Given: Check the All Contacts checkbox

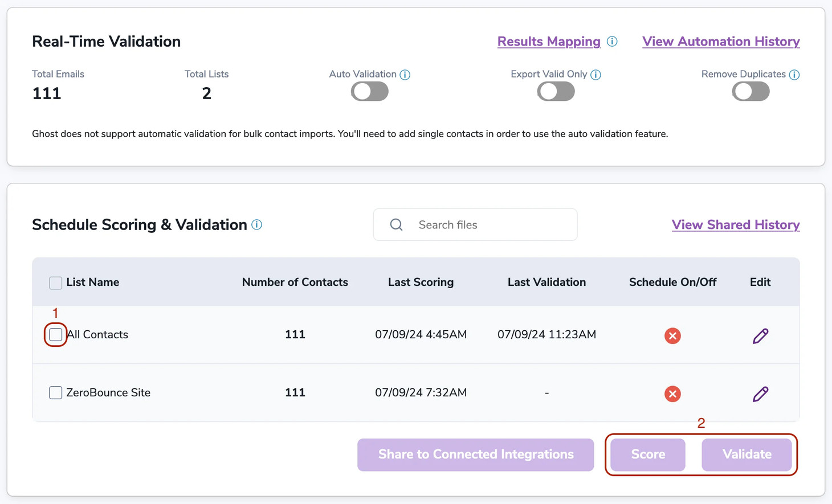Looking at the screenshot, I should coord(55,335).
